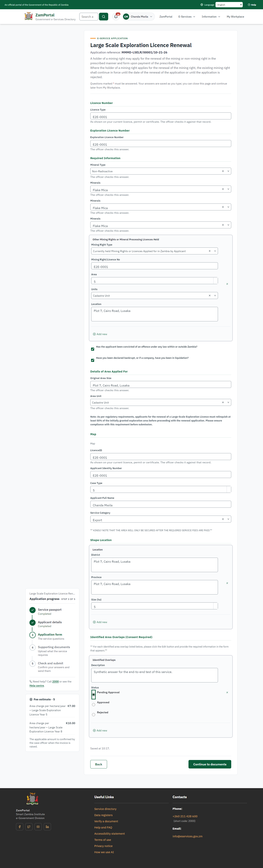Add new Shape Location entry
Viewport: 263px width, 868px height.
point(100,622)
